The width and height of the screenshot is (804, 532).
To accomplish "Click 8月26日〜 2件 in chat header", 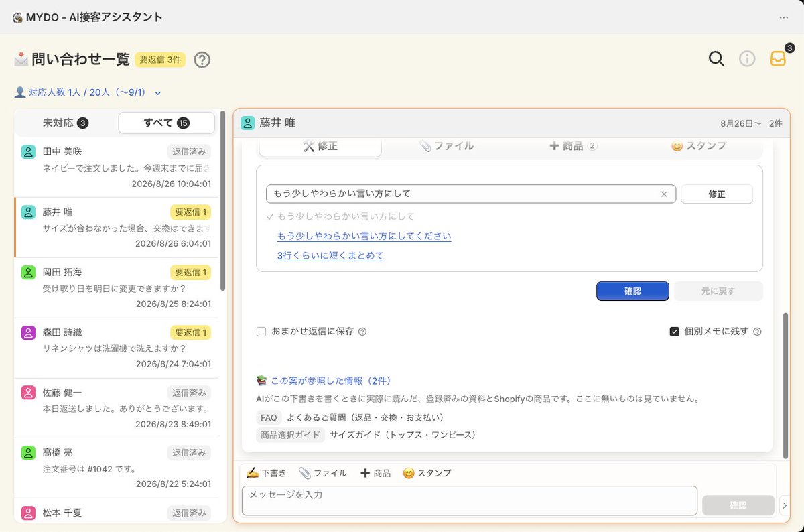I will (x=751, y=123).
